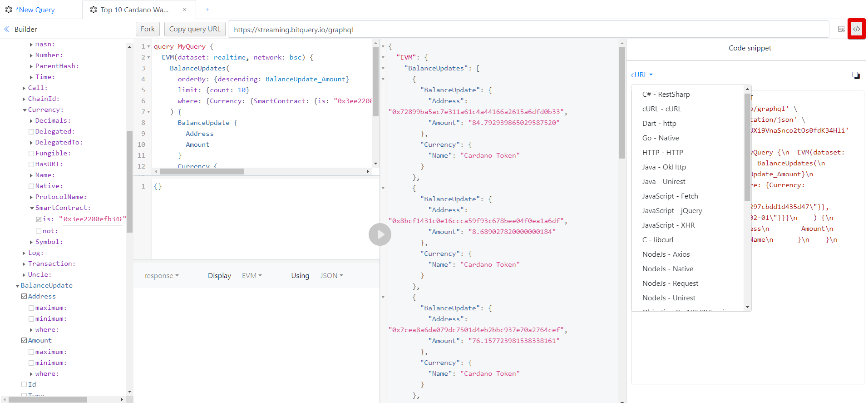Uncheck the BalanceUpdate Address checkbox
The height and width of the screenshot is (403, 868).
(24, 296)
